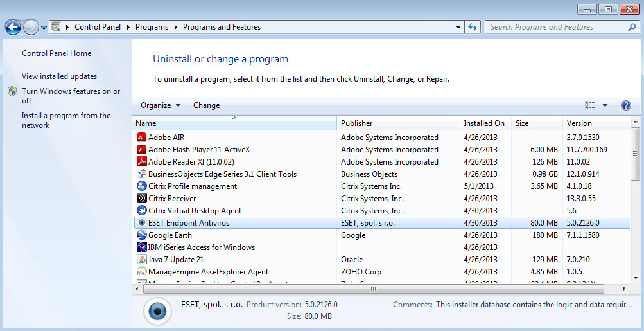Open the address bar history dropdown

point(458,28)
